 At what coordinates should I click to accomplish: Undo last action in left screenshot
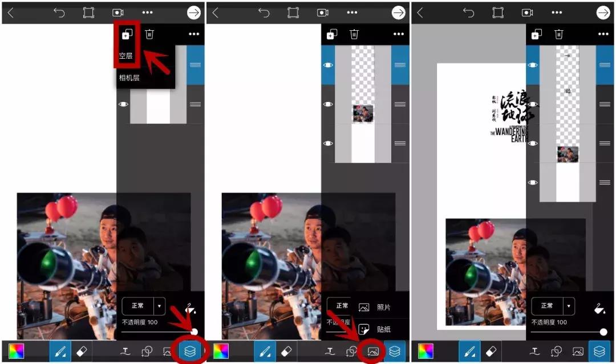(x=59, y=13)
